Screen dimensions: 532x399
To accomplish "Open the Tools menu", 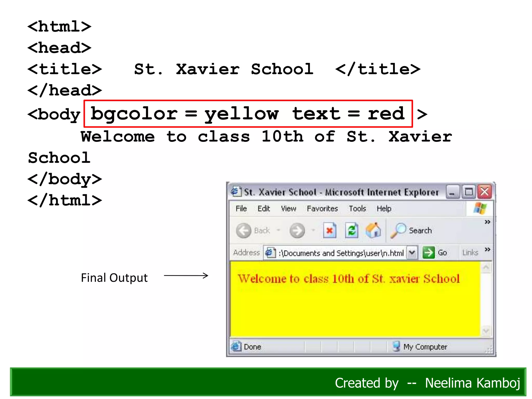I will (357, 209).
